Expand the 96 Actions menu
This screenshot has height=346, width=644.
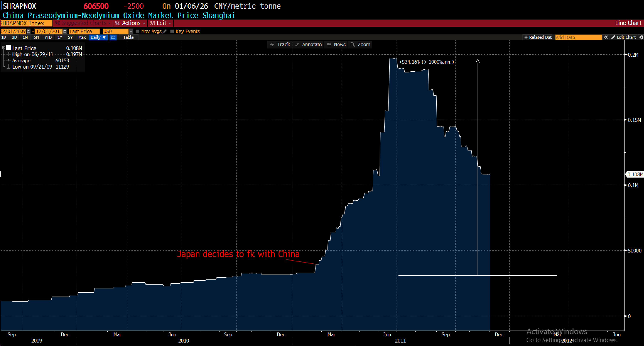(x=130, y=23)
